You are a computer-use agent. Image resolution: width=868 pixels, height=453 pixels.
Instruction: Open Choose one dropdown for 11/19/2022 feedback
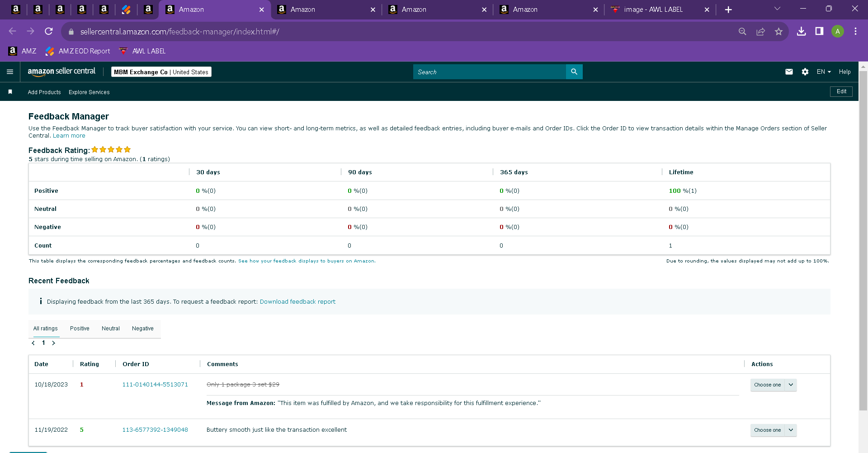(774, 430)
